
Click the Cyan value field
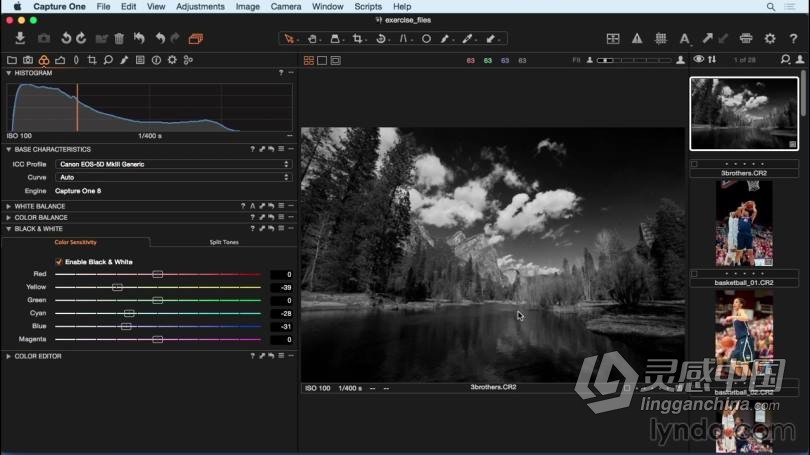[282, 313]
